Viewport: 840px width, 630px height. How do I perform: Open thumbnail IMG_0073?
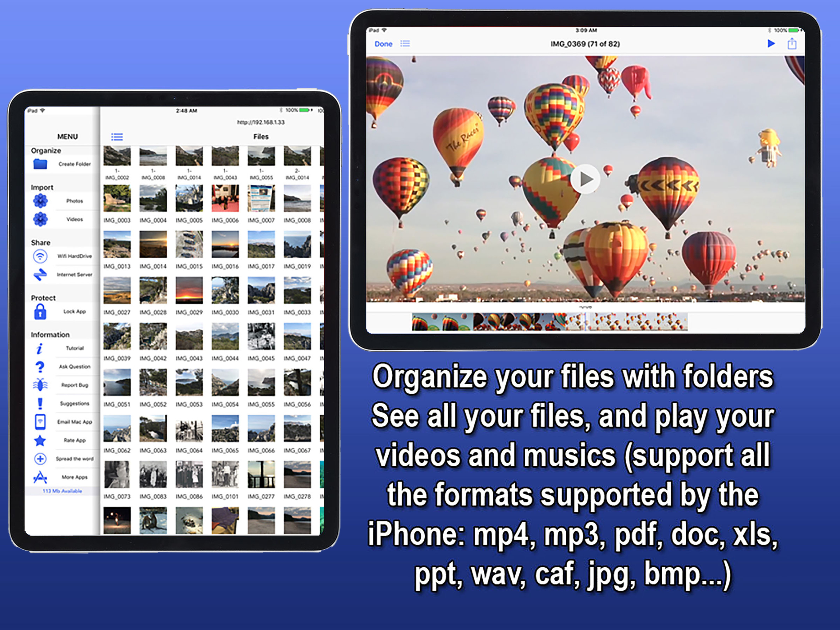point(117,474)
